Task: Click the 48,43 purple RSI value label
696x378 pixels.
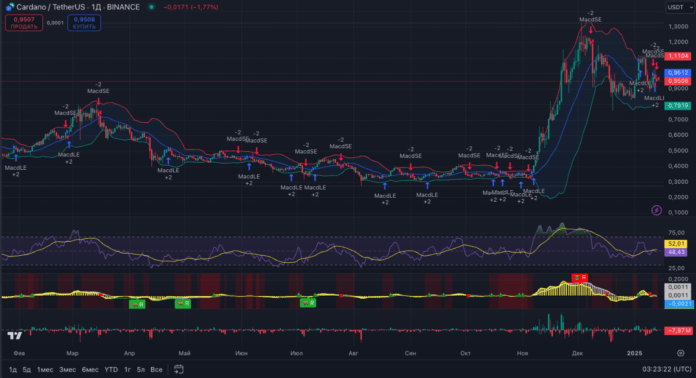Action: [x=676, y=252]
